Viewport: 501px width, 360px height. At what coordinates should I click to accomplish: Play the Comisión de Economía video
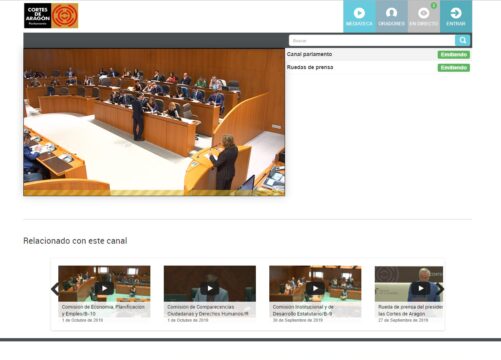tap(104, 288)
